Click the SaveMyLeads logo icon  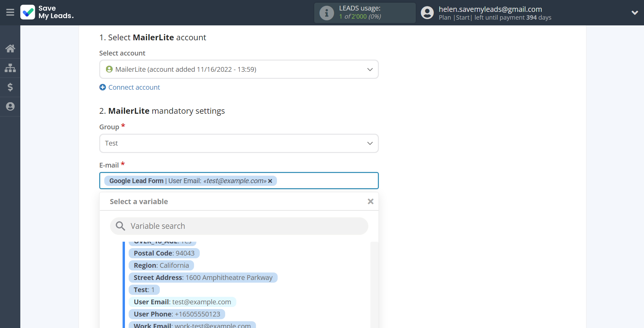tap(28, 13)
